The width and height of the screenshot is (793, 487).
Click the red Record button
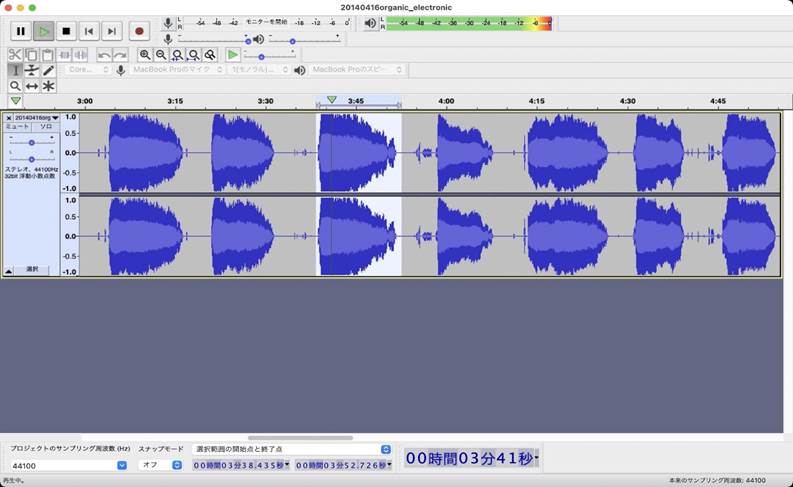point(139,31)
